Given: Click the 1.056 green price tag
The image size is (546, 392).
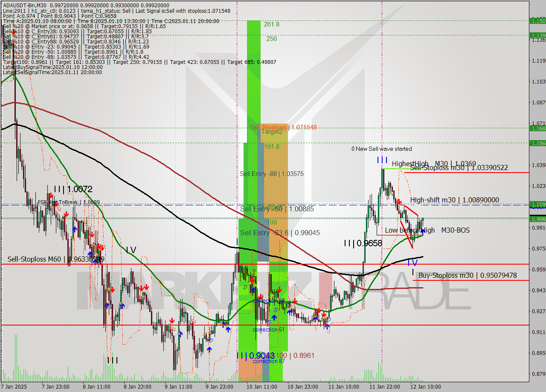Looking at the screenshot, I should pos(538,143).
